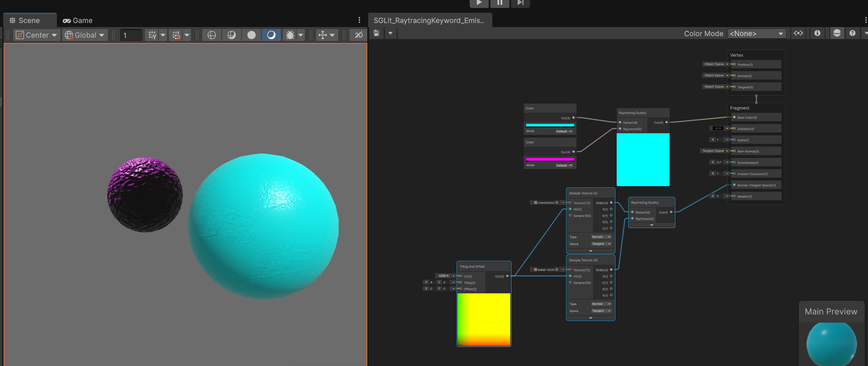Screen dimensions: 868x366
Task: Open Shader Graph help question mark icon
Action: (852, 33)
